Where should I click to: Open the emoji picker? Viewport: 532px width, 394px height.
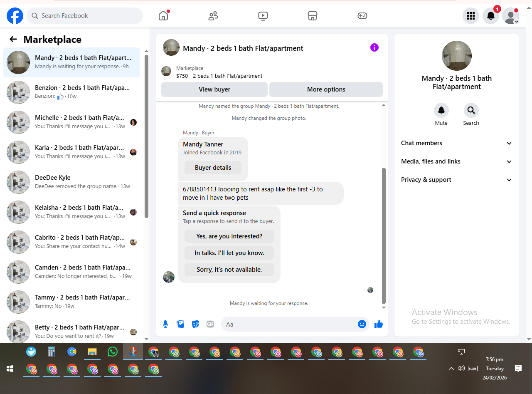tap(362, 324)
